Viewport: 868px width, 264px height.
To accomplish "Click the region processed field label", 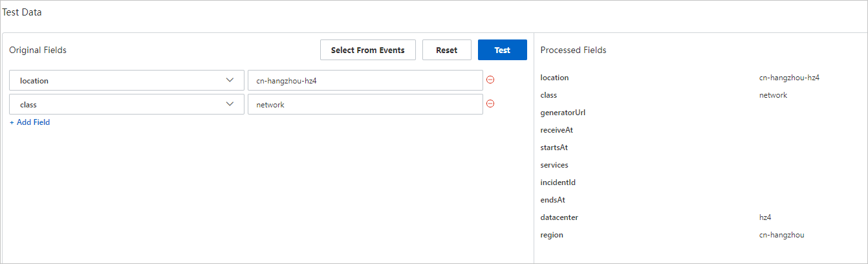I will pos(552,235).
